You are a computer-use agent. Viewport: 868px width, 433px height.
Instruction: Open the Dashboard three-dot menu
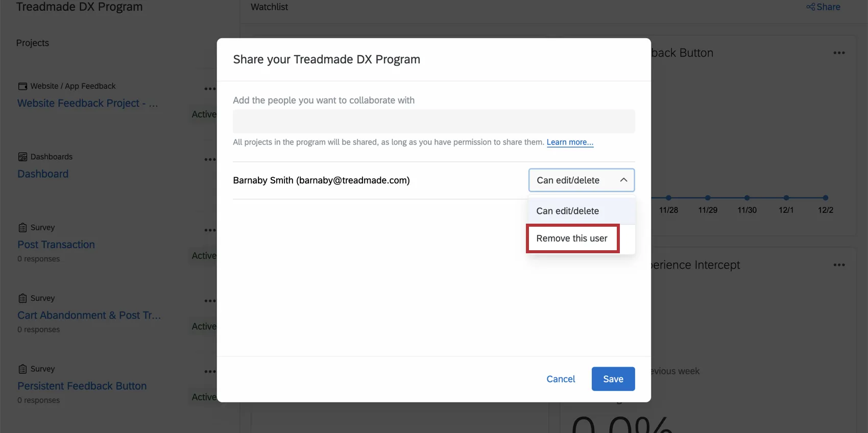[x=210, y=159]
